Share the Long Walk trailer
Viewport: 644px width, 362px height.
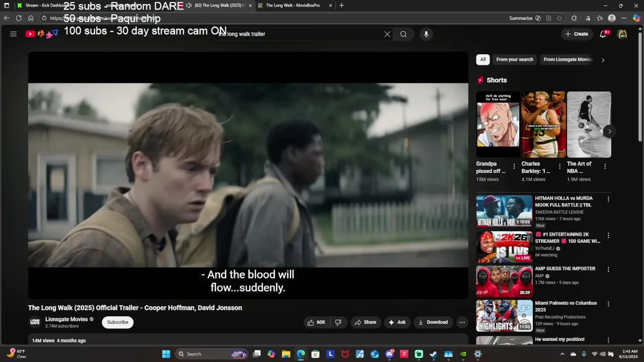[365, 322]
